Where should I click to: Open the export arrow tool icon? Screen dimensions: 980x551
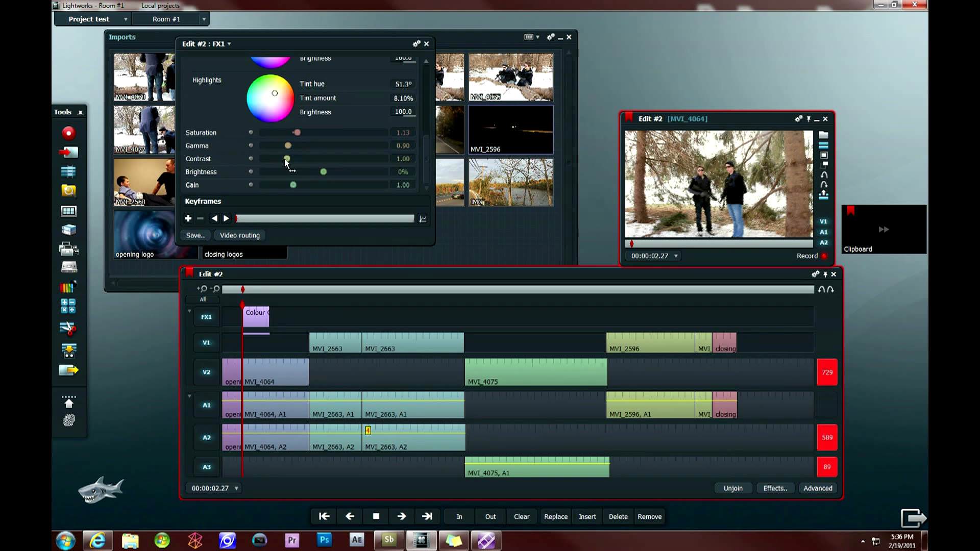pos(68,370)
